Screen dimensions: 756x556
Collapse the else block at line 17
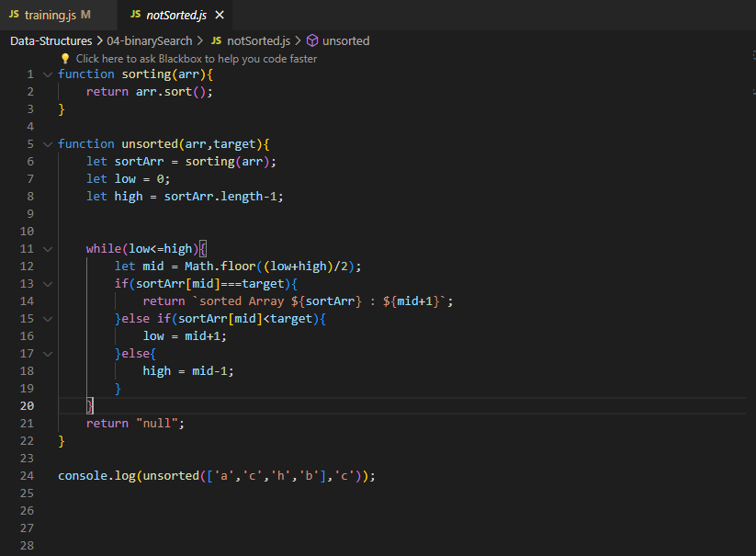[48, 354]
